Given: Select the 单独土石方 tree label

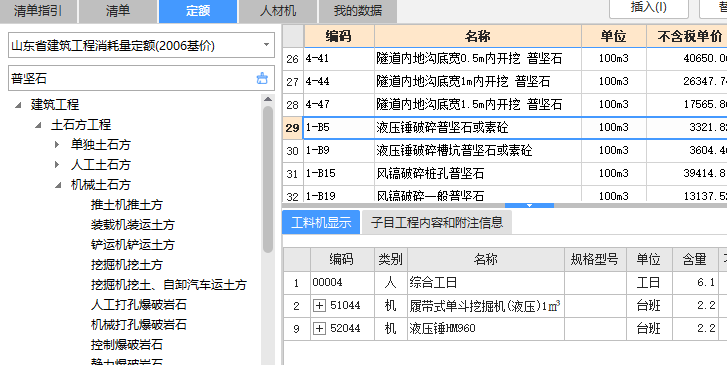Looking at the screenshot, I should [101, 145].
